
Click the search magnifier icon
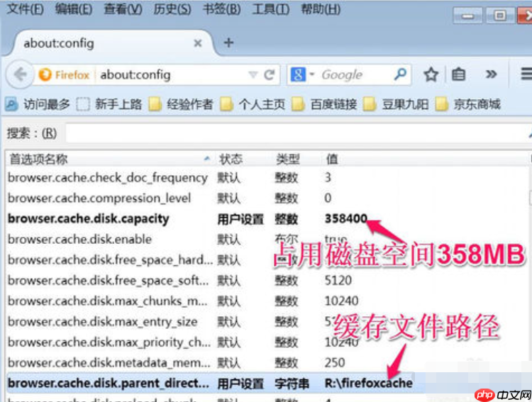click(x=400, y=74)
